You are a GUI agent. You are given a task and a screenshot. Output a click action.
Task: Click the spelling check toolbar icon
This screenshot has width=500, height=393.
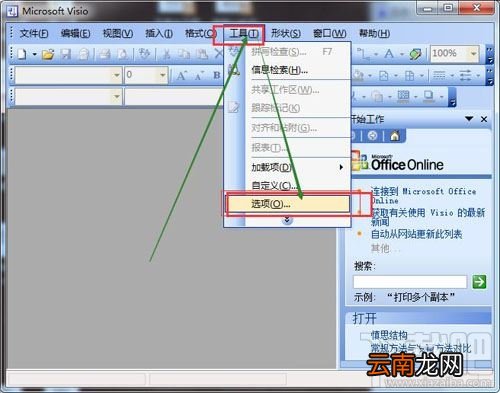(144, 54)
